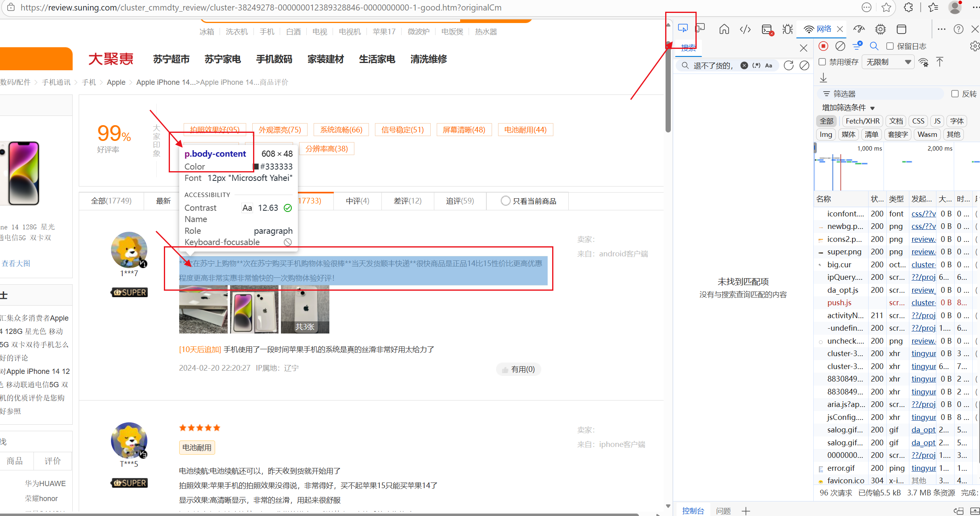Toggle regular expression search option

click(x=756, y=65)
